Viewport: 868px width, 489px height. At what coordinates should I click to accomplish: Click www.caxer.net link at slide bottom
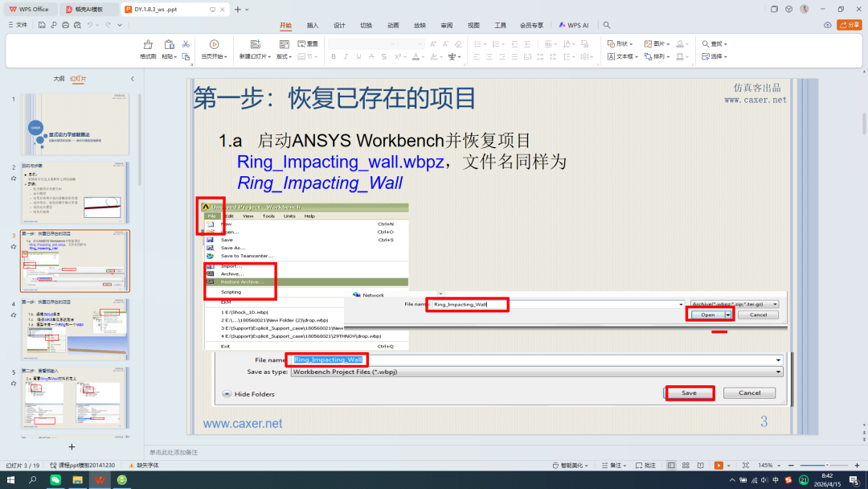pyautogui.click(x=243, y=424)
